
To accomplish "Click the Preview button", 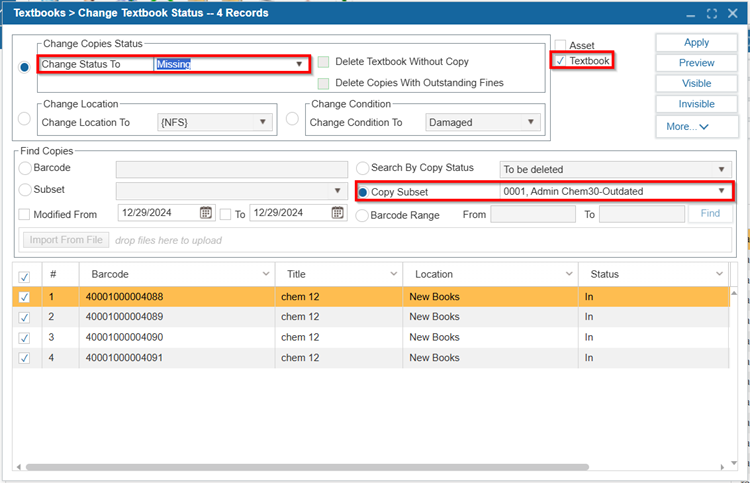I will click(x=696, y=63).
